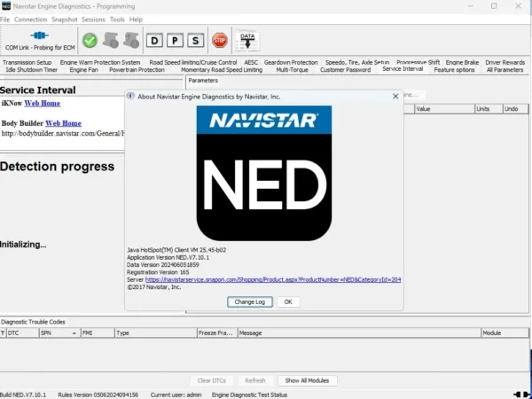
Task: Open the Tools menu
Action: 117,20
